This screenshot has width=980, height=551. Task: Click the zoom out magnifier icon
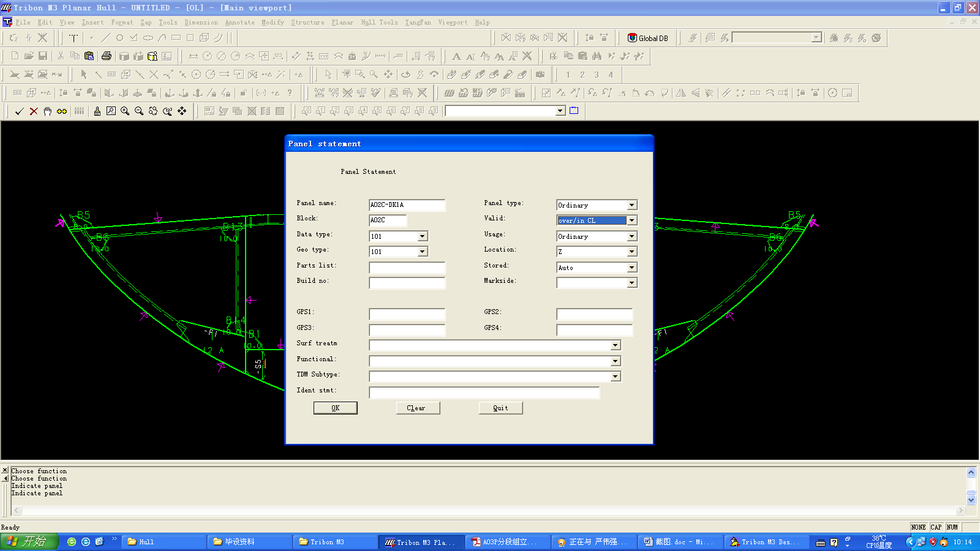point(139,111)
